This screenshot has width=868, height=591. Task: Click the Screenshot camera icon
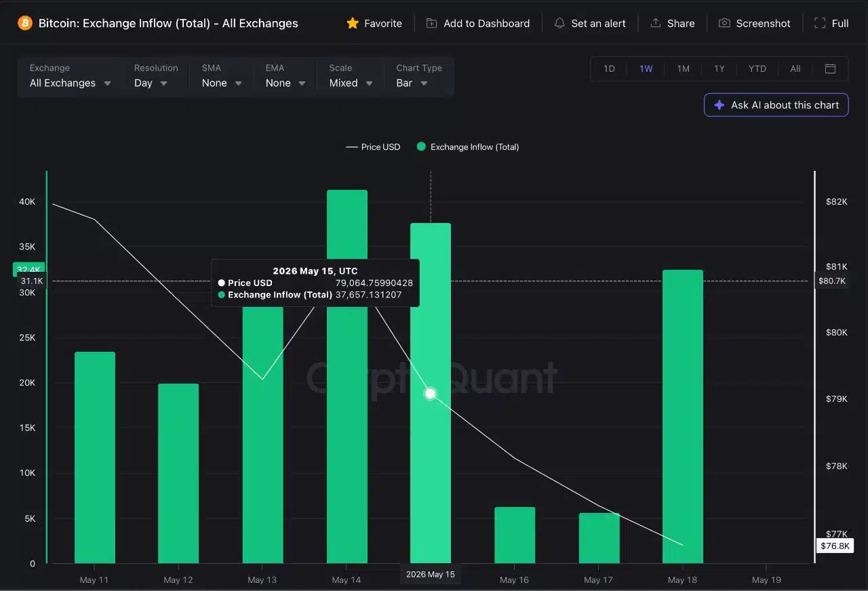pos(724,23)
